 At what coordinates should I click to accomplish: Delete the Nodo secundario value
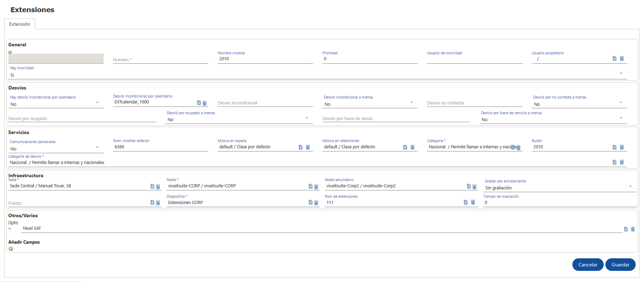[474, 187]
